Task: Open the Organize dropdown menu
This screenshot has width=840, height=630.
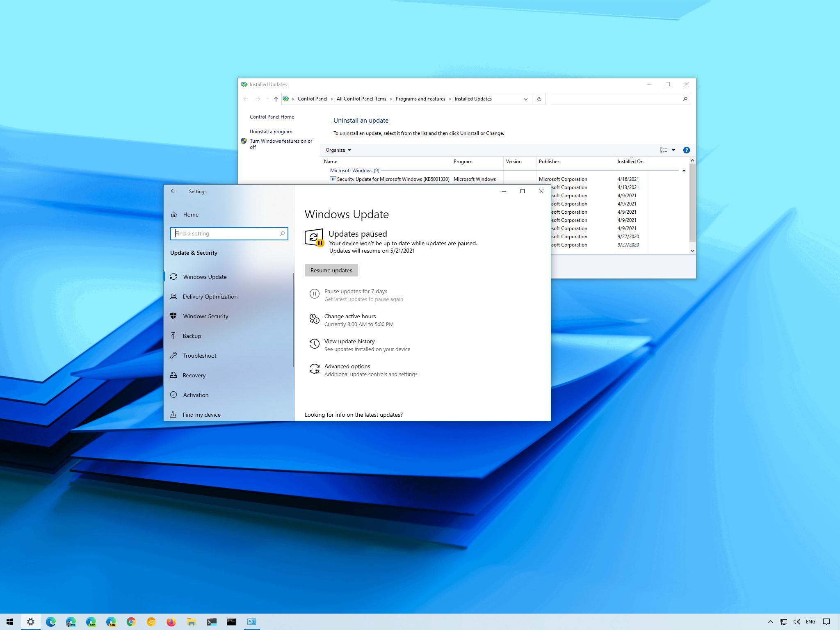Action: coord(338,150)
